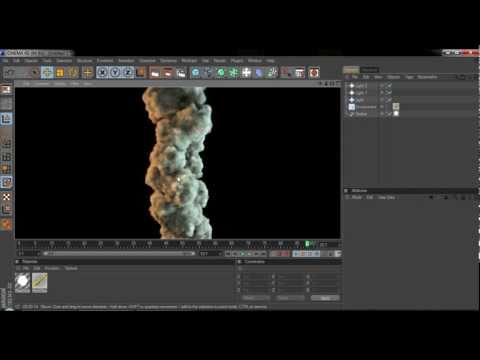The image size is (480, 360).
Task: Click the green play button in the timeline
Action: [243, 254]
